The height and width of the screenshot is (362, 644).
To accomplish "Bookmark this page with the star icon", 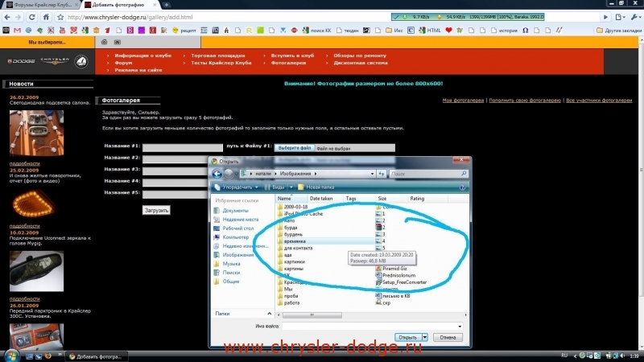I will (x=60, y=17).
